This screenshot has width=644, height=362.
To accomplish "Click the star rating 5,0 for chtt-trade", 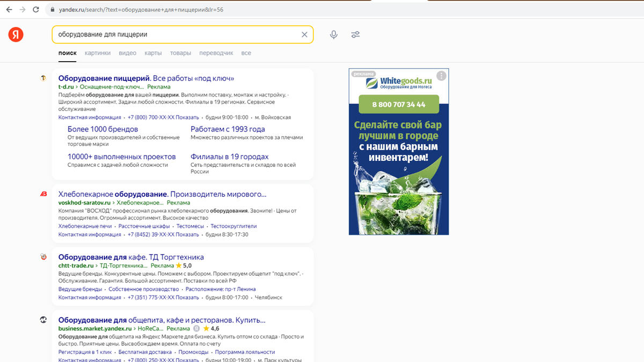I will [x=184, y=265].
